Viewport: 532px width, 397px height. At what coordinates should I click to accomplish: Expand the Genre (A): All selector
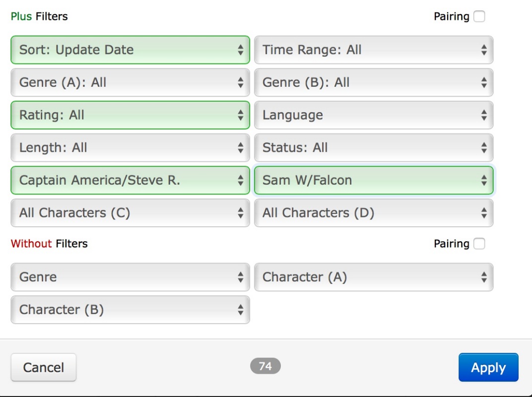pyautogui.click(x=130, y=82)
